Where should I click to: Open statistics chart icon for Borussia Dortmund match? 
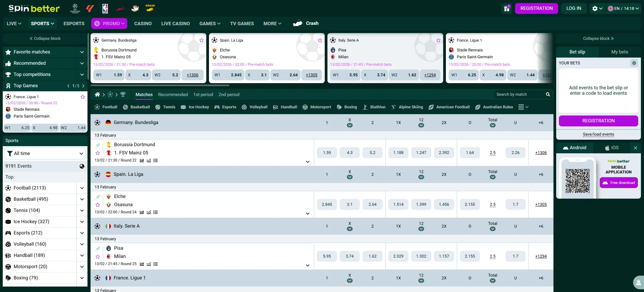(142, 160)
